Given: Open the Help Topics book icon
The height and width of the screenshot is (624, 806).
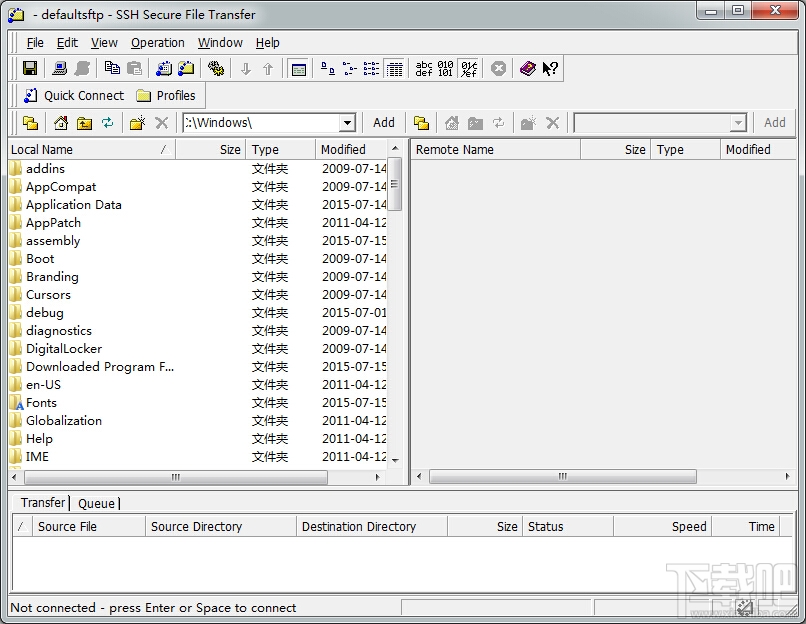Looking at the screenshot, I should [528, 68].
